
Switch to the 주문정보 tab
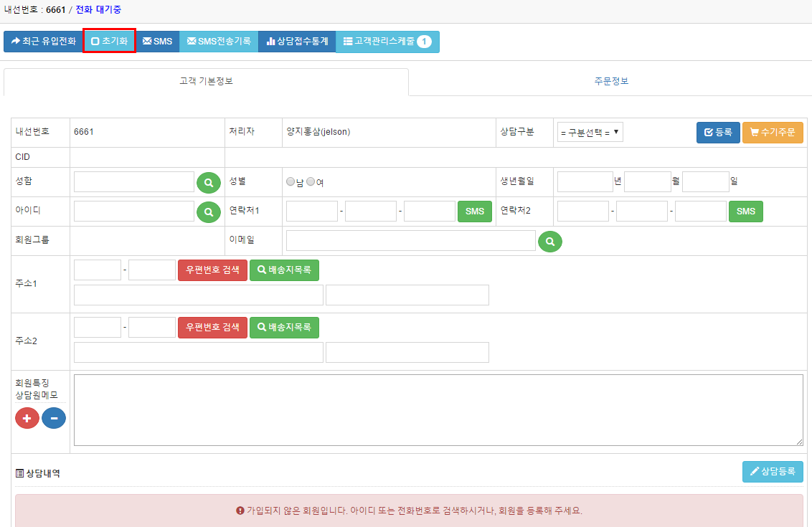611,82
